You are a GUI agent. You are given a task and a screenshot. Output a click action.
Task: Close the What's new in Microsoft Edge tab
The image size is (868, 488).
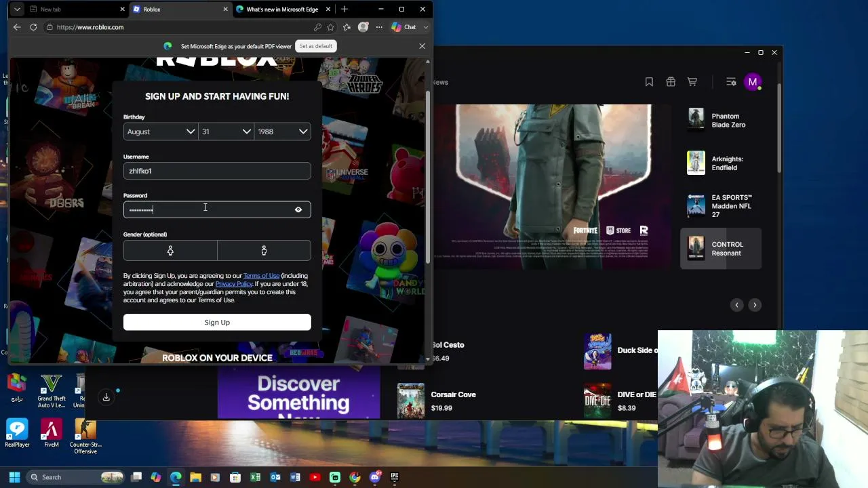point(328,9)
